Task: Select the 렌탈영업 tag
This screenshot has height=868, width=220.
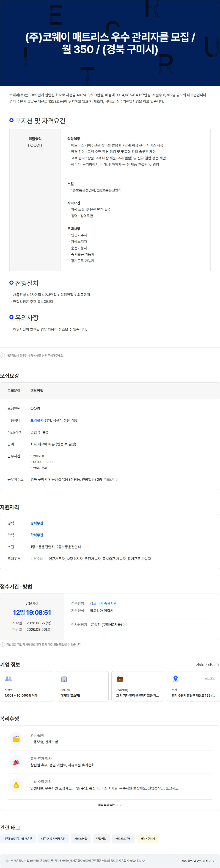Action: pos(101,839)
